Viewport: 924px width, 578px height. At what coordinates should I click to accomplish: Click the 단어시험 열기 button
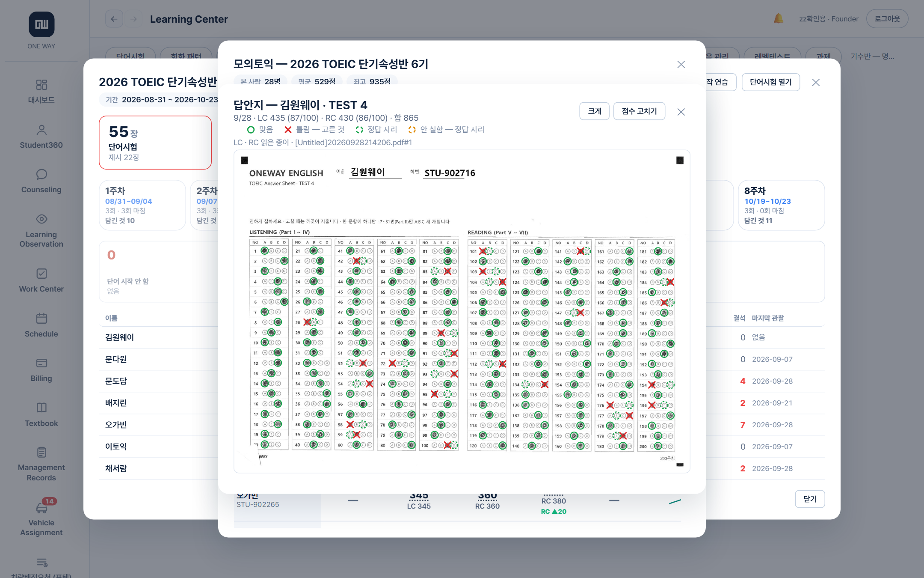(771, 82)
